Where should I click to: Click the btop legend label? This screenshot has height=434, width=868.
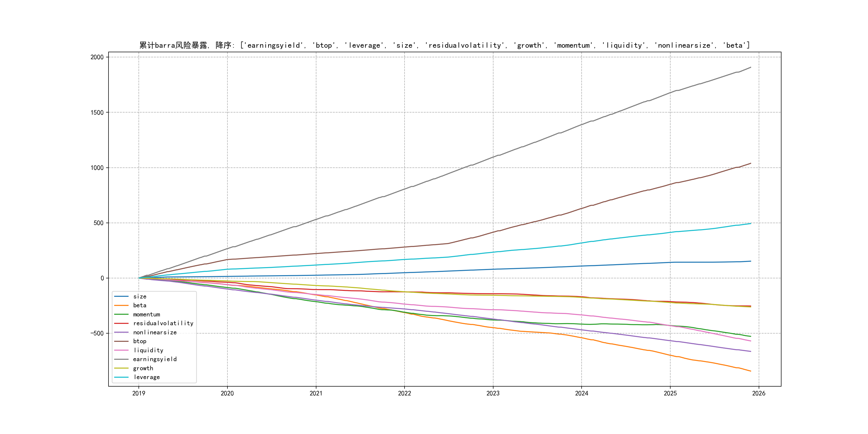click(140, 341)
